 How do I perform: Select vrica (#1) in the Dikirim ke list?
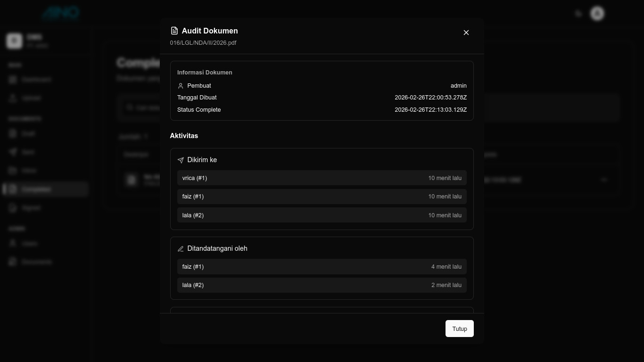click(x=322, y=178)
